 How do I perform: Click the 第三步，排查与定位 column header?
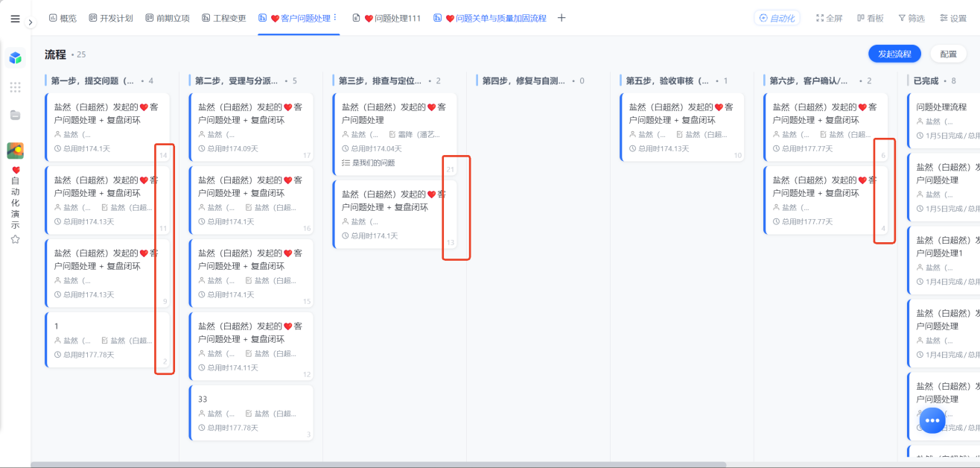point(381,80)
